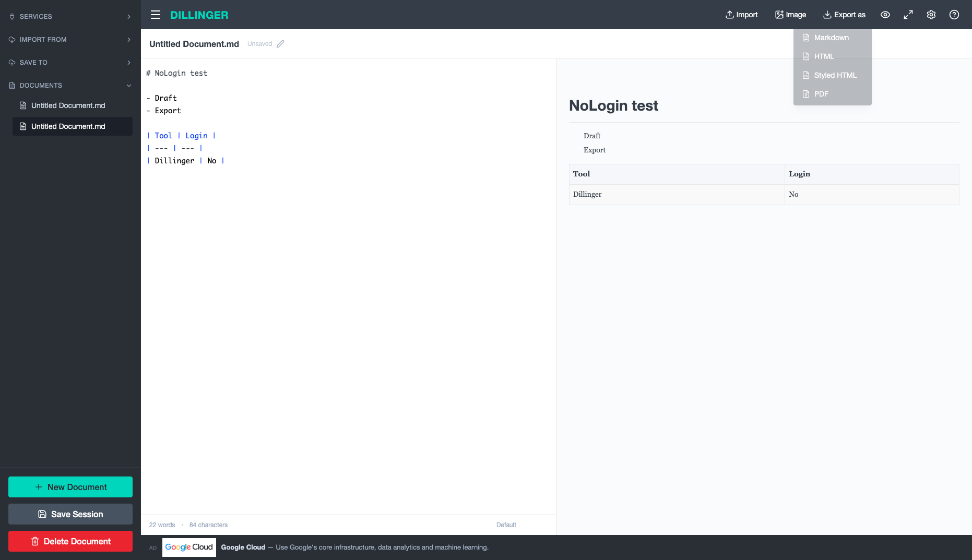Select the highlighted Untitled Document.md entry
The image size is (972, 560).
[x=73, y=126]
